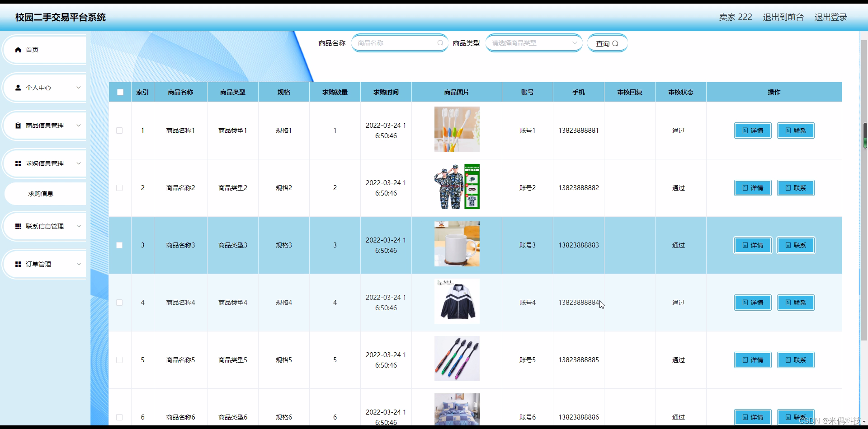Click the document icon inside row 1 详情 button
The image size is (868, 429).
coord(745,131)
